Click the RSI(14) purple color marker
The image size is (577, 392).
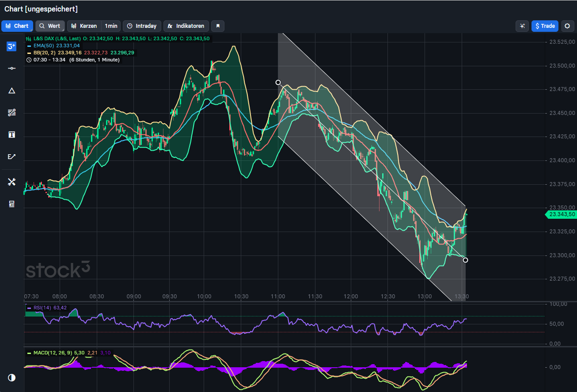pos(29,308)
